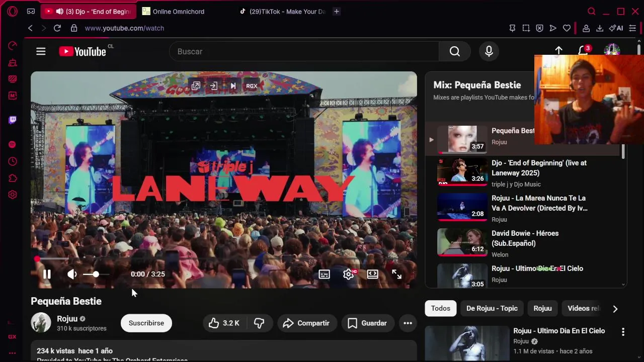Open the M chip icon in sidebar
This screenshot has height=362, width=644.
pyautogui.click(x=13, y=96)
